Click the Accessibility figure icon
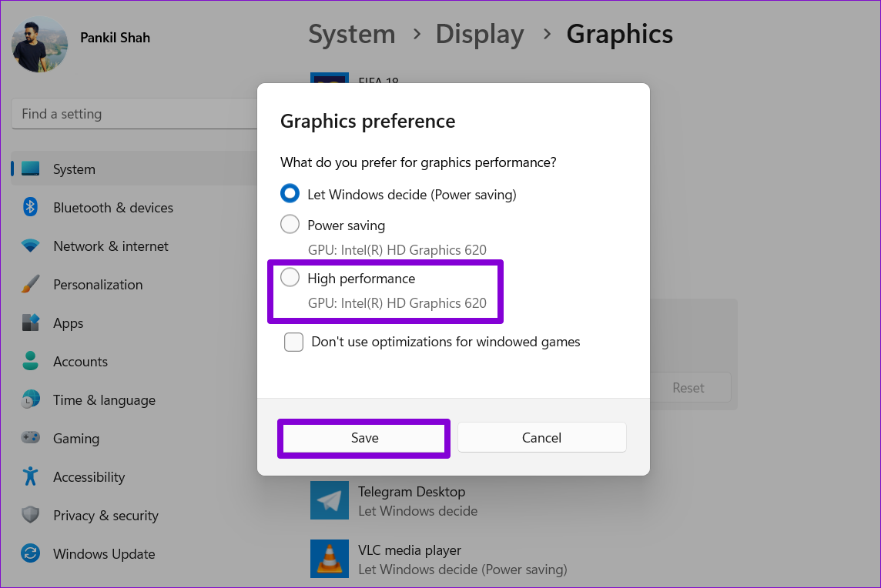 point(31,476)
